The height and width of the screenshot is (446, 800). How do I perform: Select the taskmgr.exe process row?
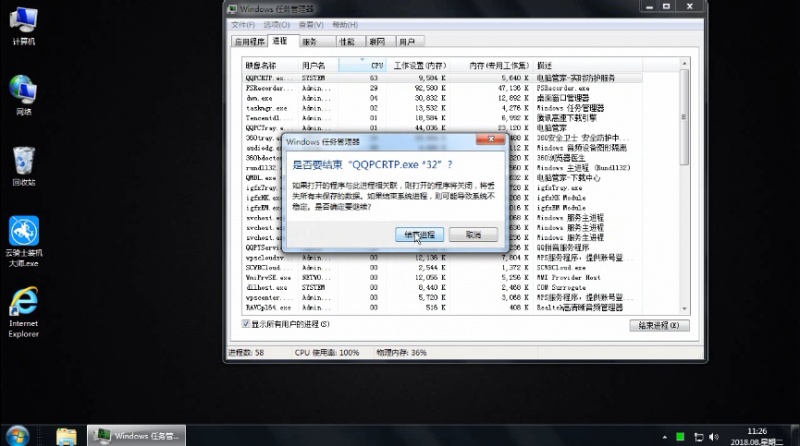(x=442, y=108)
